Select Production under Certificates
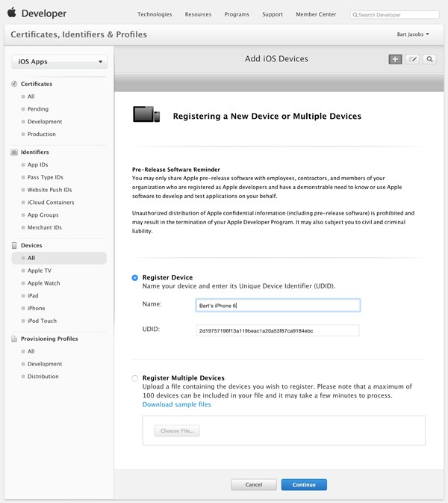The width and height of the screenshot is (448, 503). [41, 134]
